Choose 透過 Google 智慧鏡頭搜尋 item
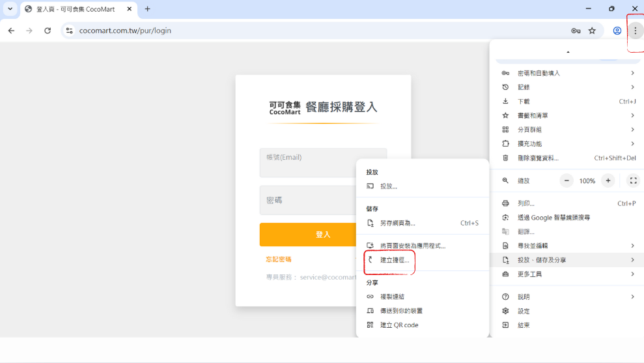644x363 pixels. 567,218
